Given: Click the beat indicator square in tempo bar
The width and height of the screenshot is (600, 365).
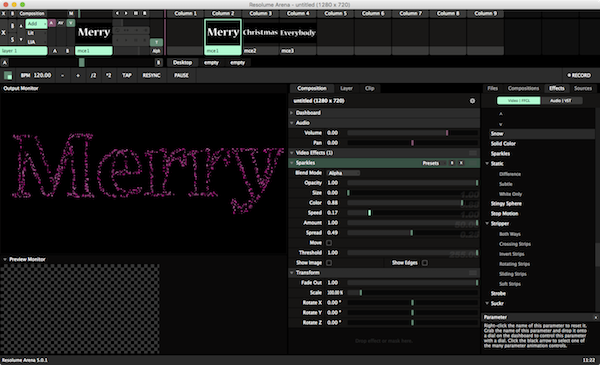Looking at the screenshot, I should (x=8, y=75).
